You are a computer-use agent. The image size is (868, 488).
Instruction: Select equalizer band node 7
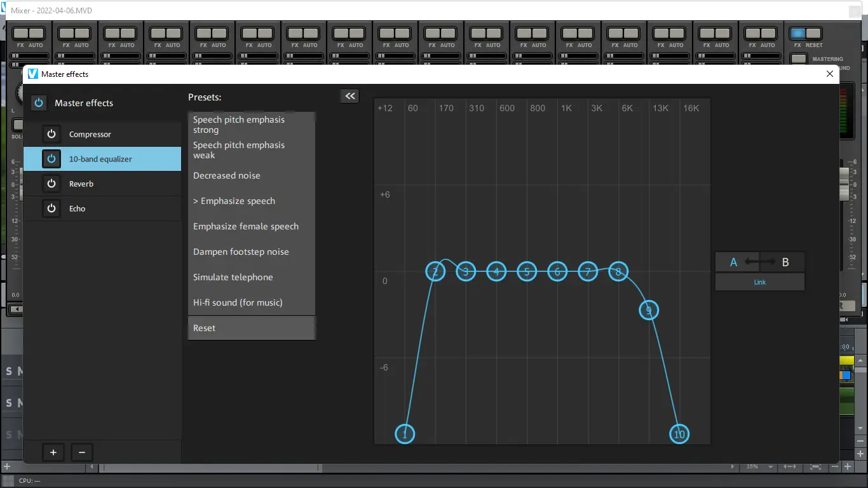588,272
